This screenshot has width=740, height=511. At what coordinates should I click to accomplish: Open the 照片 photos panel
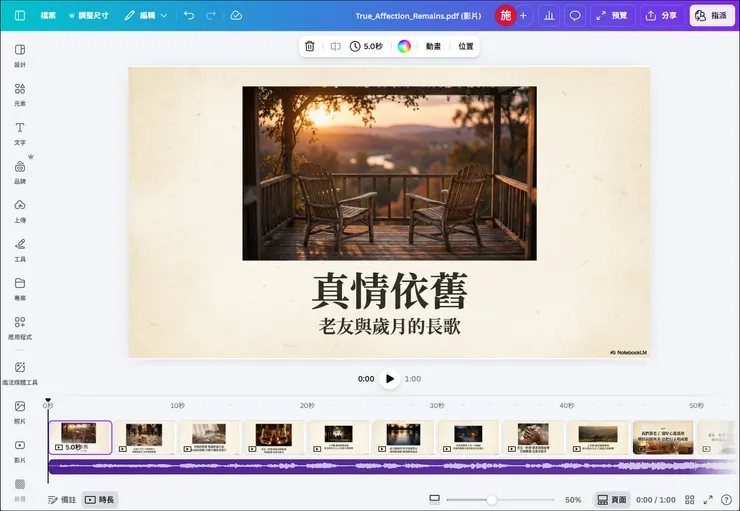[20, 412]
